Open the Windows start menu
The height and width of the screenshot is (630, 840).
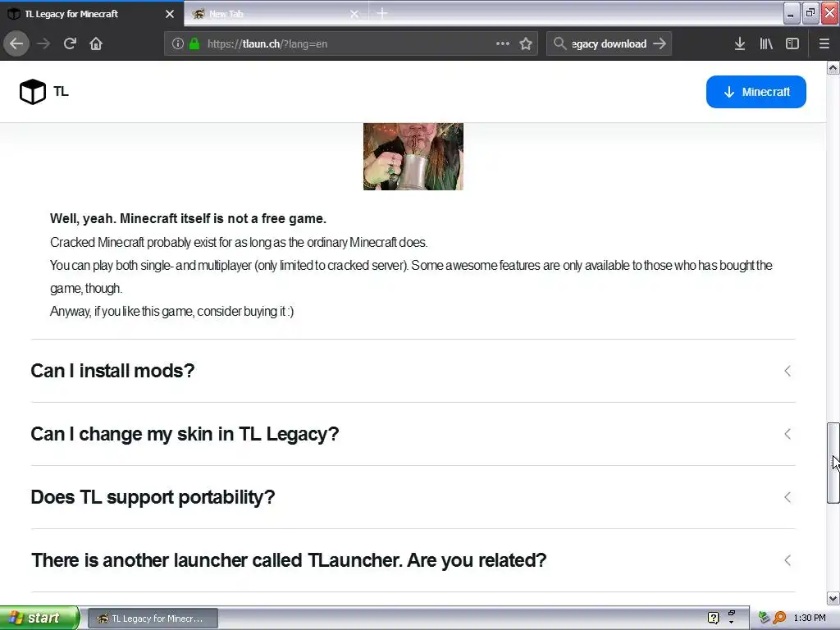(39, 618)
